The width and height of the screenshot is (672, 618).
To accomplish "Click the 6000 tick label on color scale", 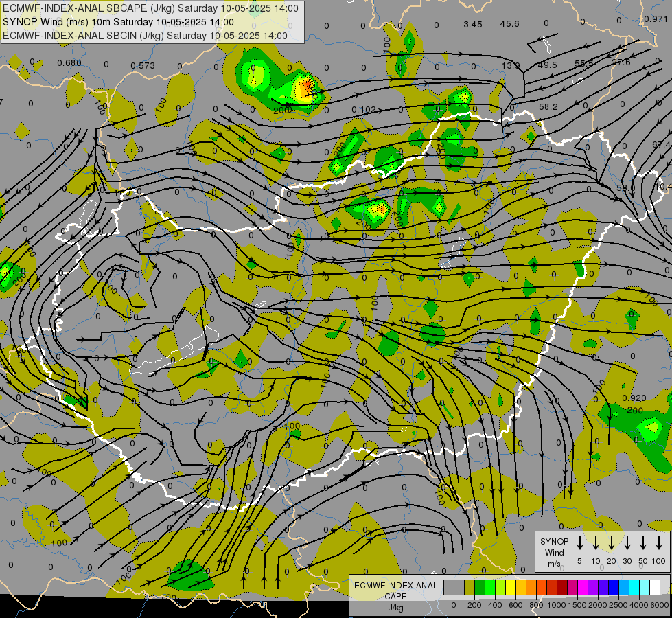I will pyautogui.click(x=660, y=605).
